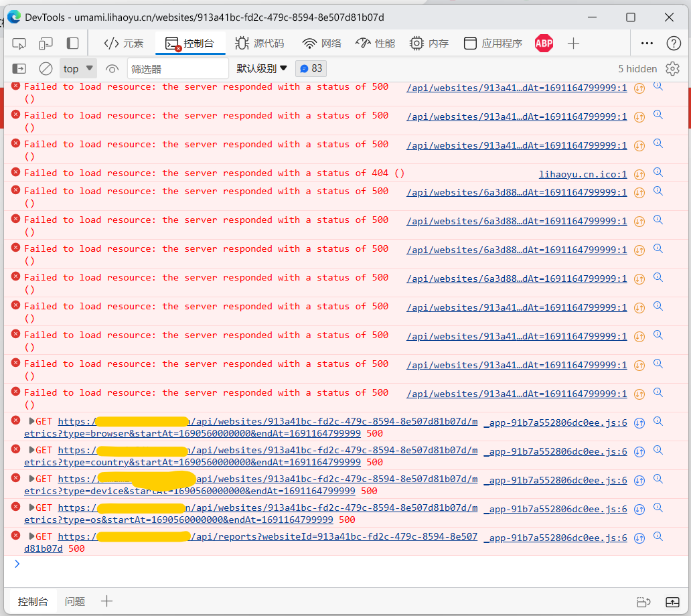Expand the first GET request error details
Viewport: 691px width, 616px height.
tap(31, 420)
